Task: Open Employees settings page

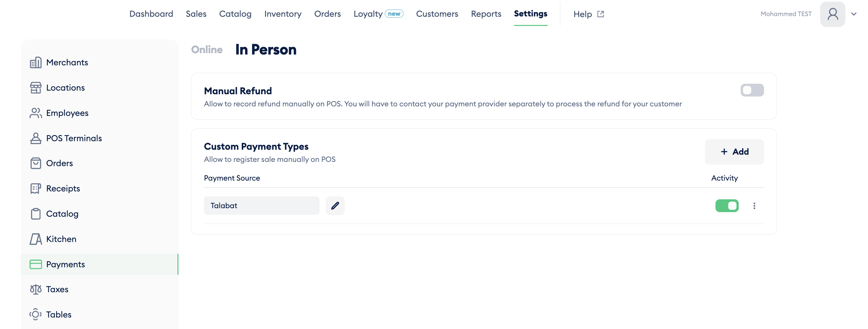Action: (x=67, y=113)
